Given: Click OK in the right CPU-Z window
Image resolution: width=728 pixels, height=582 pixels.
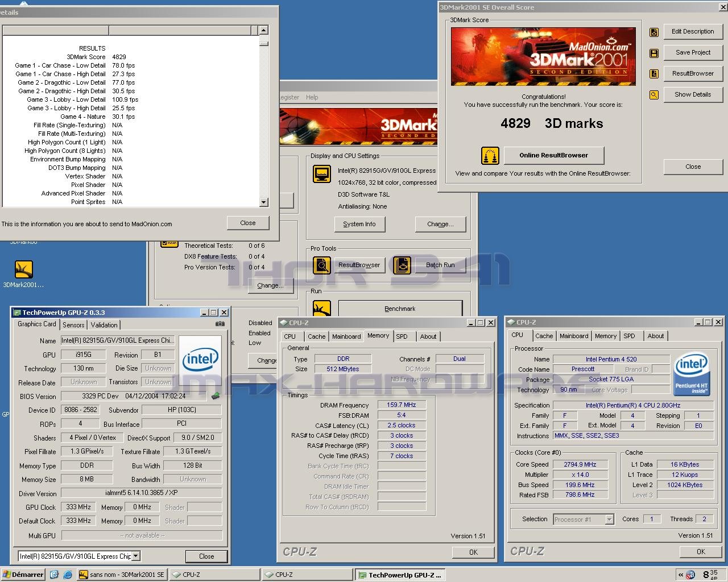Looking at the screenshot, I should click(701, 551).
